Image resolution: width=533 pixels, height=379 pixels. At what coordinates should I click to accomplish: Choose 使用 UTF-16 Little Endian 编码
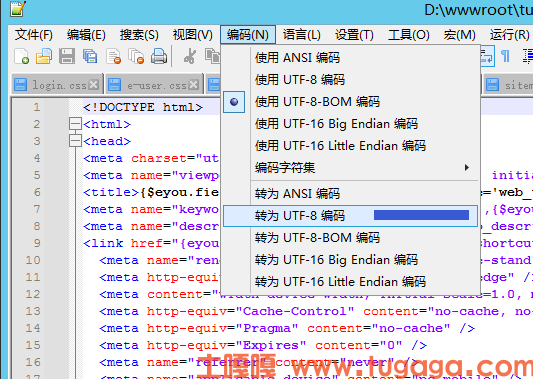click(x=350, y=145)
